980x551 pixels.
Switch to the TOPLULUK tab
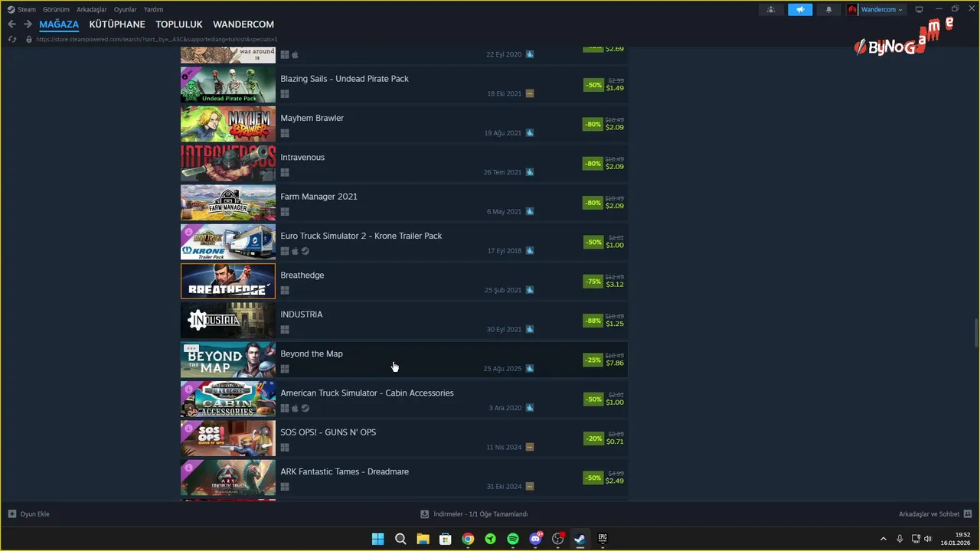pos(179,24)
